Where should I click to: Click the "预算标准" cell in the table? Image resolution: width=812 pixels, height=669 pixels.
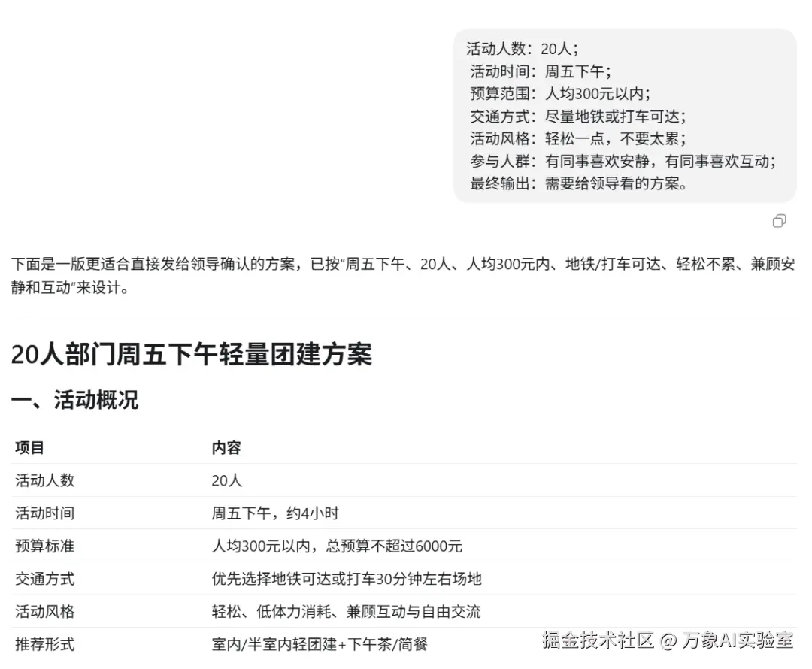[x=45, y=546]
